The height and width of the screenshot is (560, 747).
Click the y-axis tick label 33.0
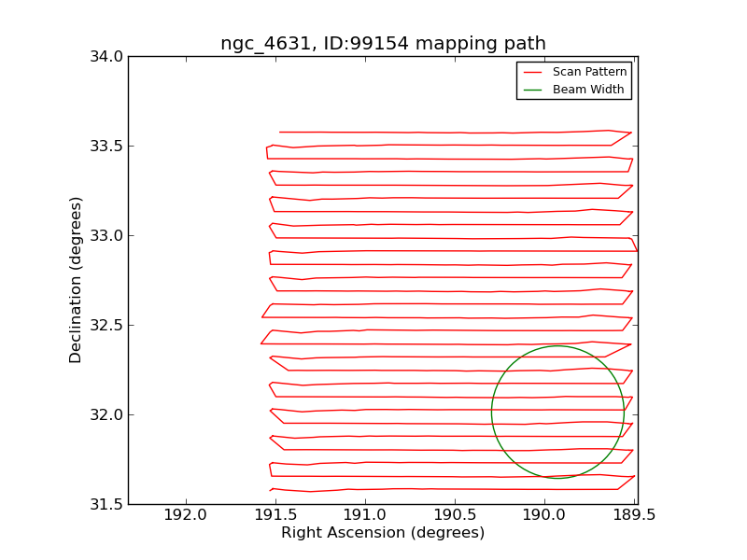click(x=106, y=236)
